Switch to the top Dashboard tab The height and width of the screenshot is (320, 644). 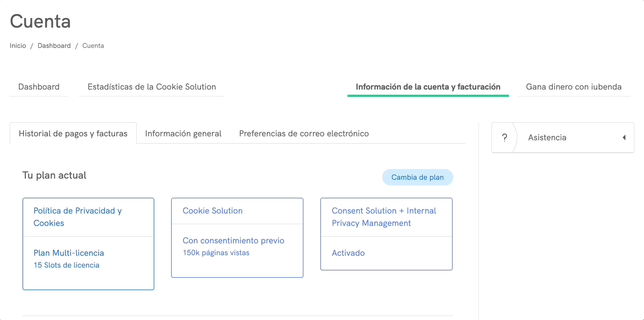tap(39, 87)
